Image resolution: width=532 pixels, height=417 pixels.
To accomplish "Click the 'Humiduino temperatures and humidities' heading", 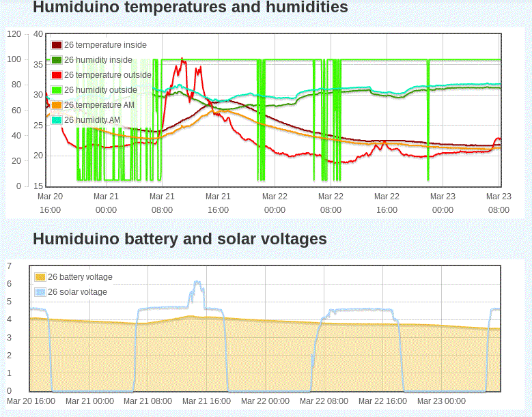I will [x=191, y=8].
